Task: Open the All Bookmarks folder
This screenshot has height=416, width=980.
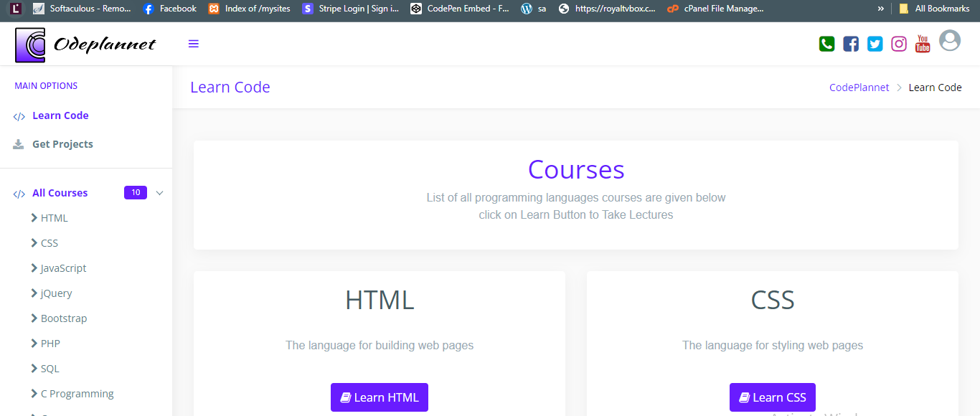Action: tap(934, 9)
